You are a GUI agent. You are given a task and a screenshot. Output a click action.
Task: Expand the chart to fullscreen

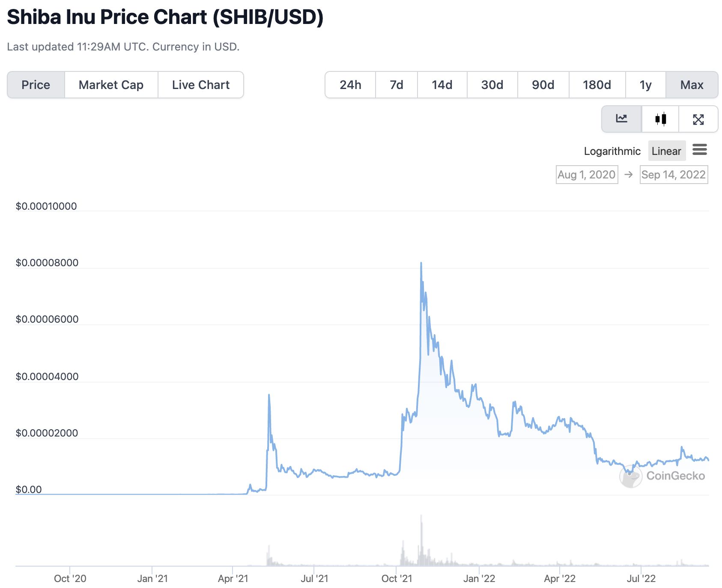[x=698, y=119]
